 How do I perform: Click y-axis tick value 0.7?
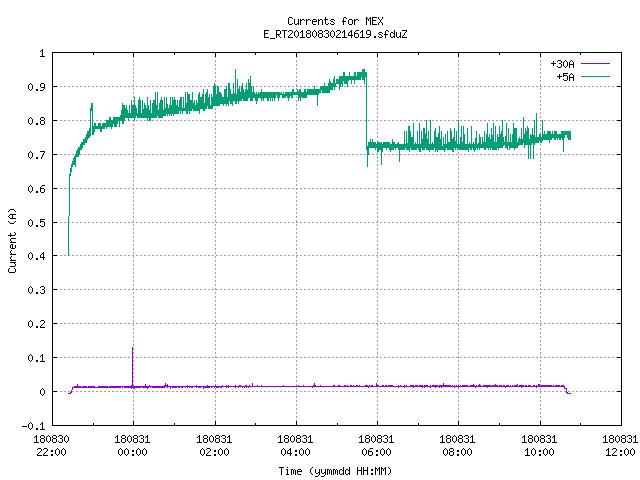coord(36,155)
